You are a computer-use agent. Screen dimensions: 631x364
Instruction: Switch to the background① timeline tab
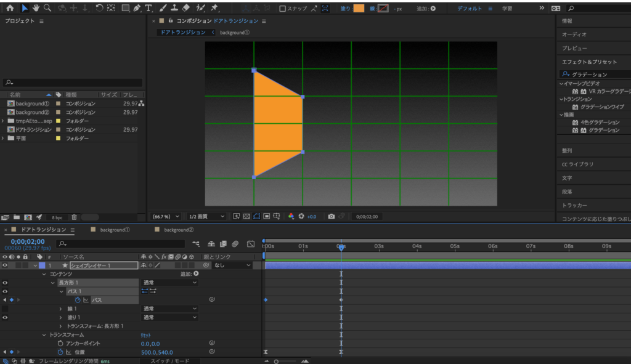click(115, 230)
